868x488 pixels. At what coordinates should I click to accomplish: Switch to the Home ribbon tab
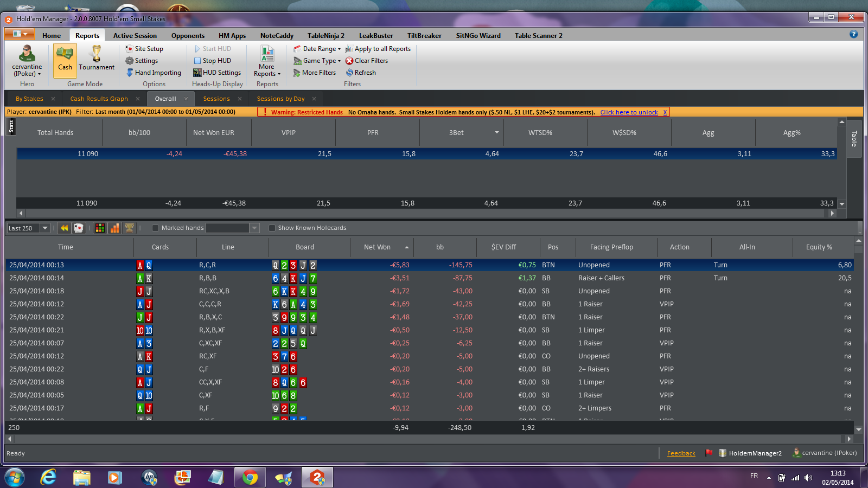52,36
